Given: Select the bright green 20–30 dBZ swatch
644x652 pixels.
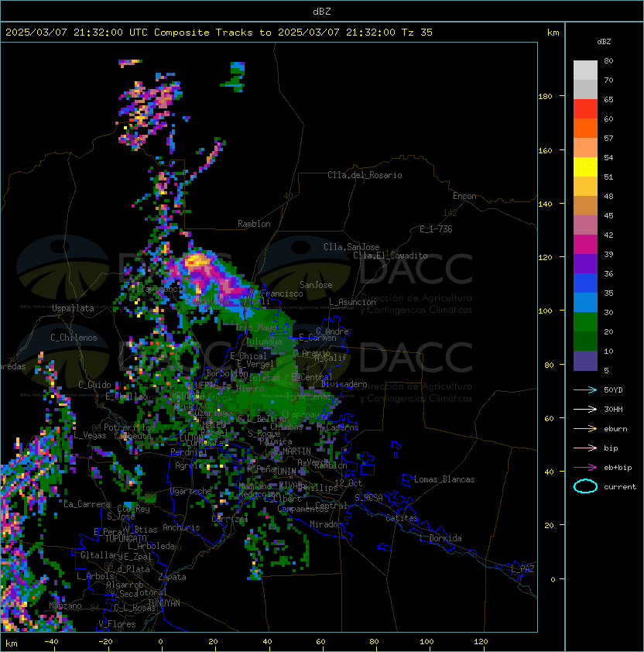Looking at the screenshot, I should point(585,322).
